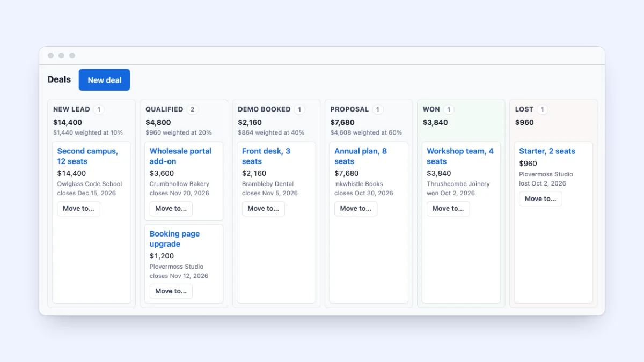Click 'closes Nov 20, 2026' date
Screen dimensions: 644x362
[179, 193]
